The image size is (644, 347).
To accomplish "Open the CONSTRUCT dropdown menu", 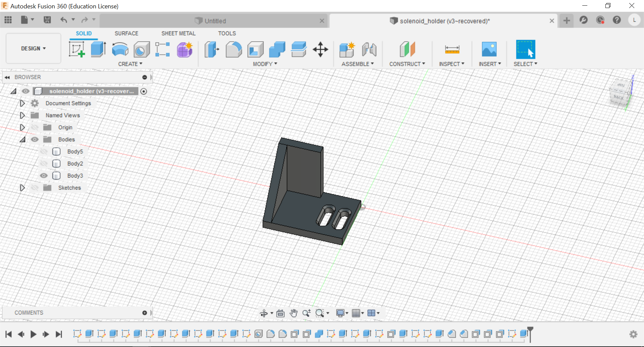I will (x=407, y=64).
